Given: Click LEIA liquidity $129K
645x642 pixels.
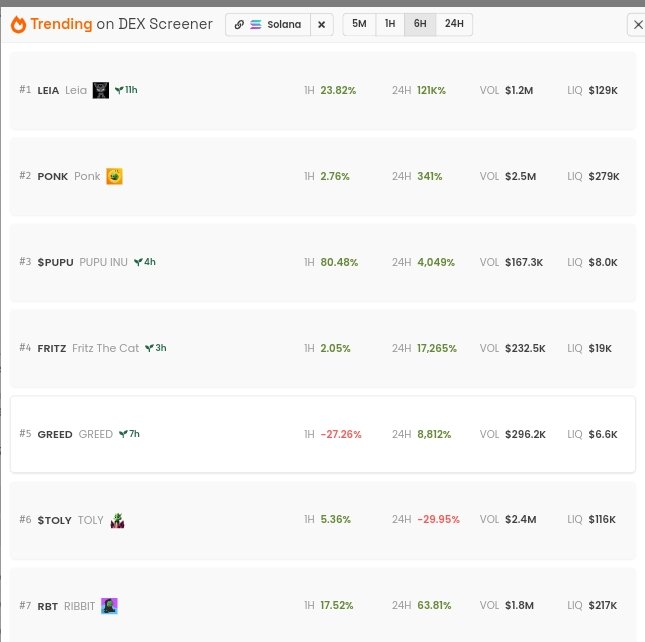Looking at the screenshot, I should 603,90.
